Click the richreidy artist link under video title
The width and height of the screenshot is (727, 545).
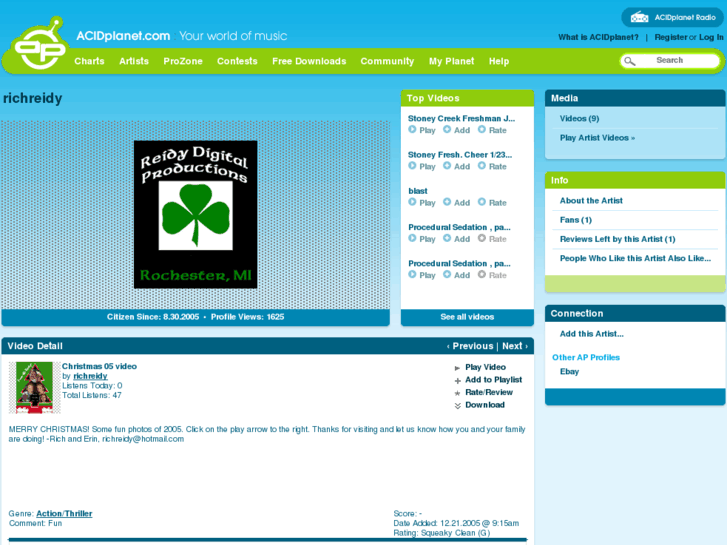coord(90,376)
